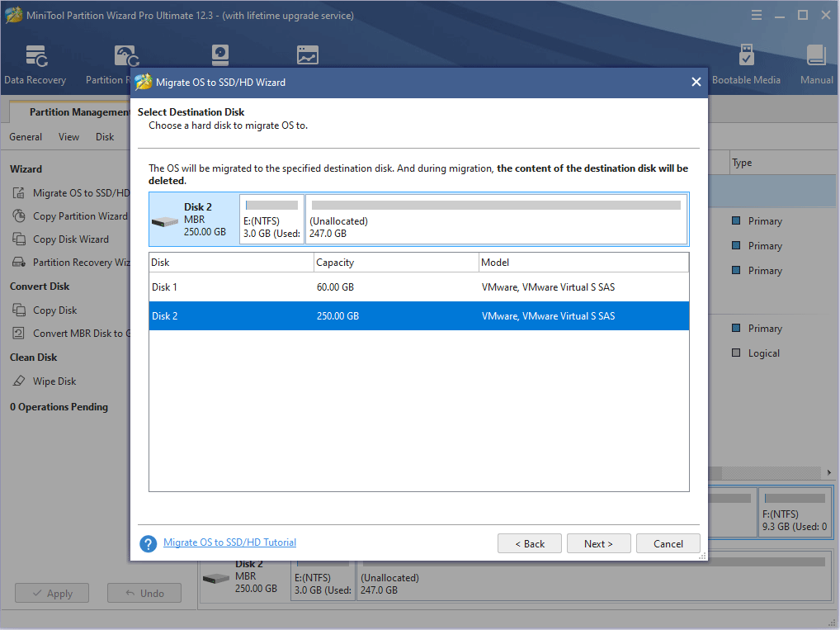The height and width of the screenshot is (630, 840).
Task: Click the wizard title bar app icon
Action: pyautogui.click(x=144, y=82)
